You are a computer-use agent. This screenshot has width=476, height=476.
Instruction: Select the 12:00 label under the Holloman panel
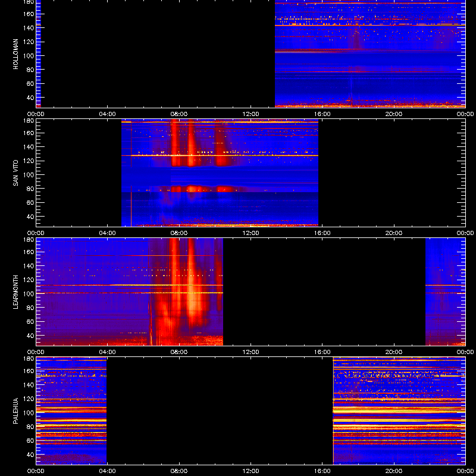pyautogui.click(x=250, y=114)
